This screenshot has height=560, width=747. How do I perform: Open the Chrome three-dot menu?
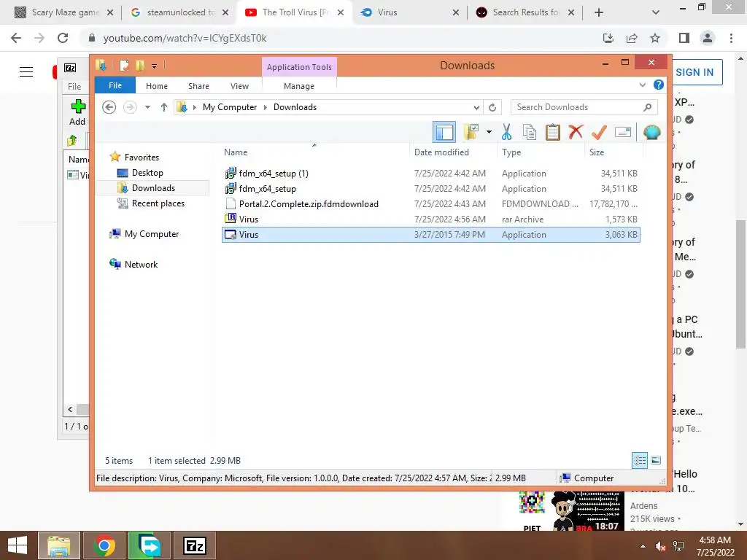point(731,38)
